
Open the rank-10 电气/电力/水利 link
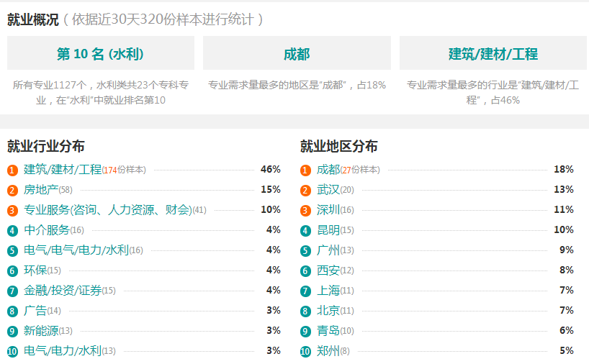tap(63, 351)
